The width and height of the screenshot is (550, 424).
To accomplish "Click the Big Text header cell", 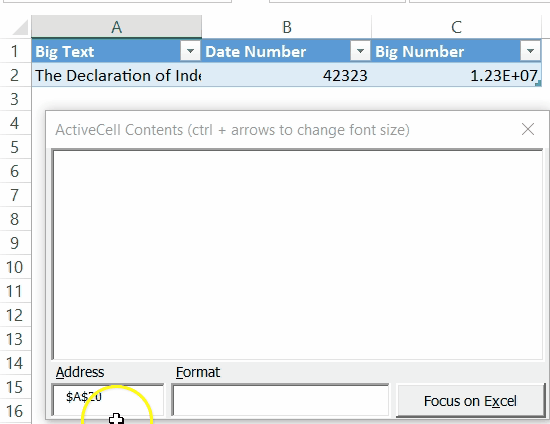I will (106, 51).
